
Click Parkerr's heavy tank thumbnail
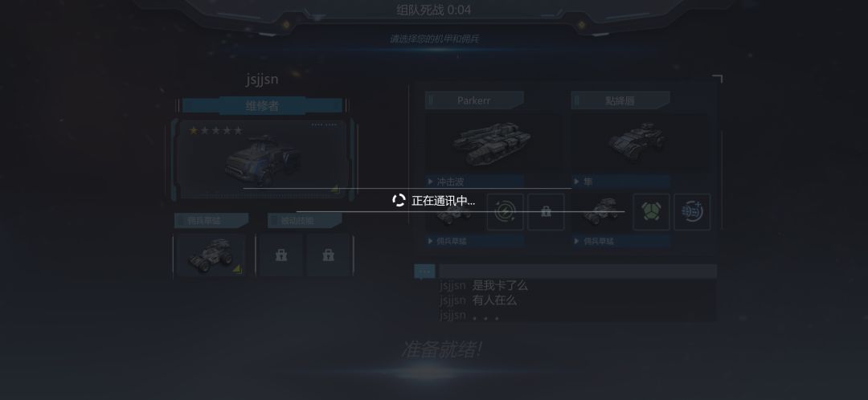coord(492,142)
